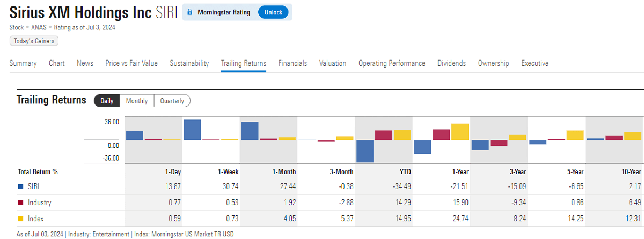
Task: Click SIRI 1-Week value 30.74
Action: click(x=231, y=186)
